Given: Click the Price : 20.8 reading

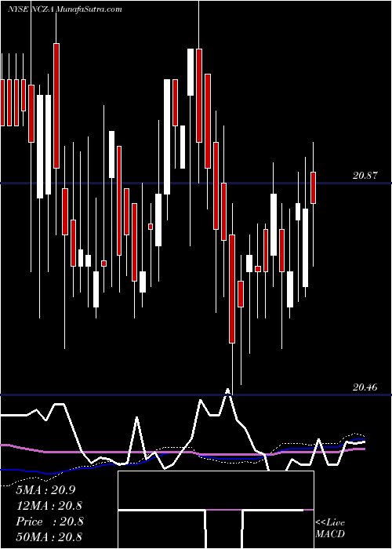Looking at the screenshot, I should pyautogui.click(x=49, y=522).
